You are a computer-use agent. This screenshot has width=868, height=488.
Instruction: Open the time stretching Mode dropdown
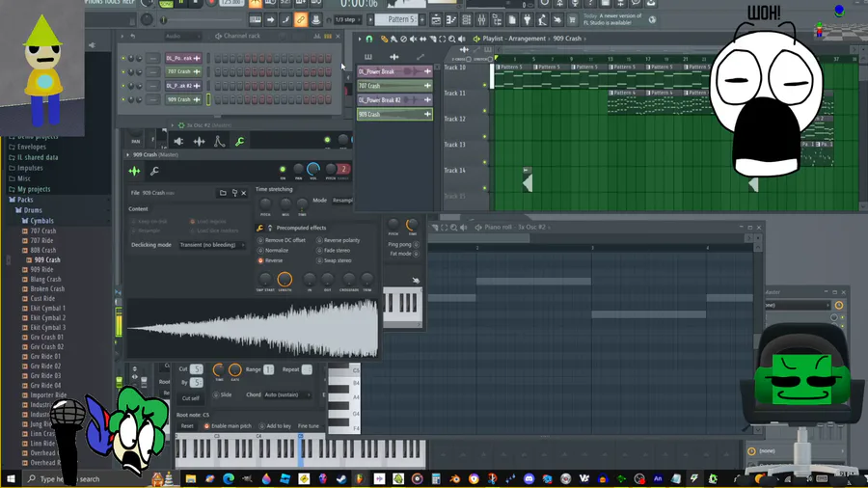click(342, 201)
